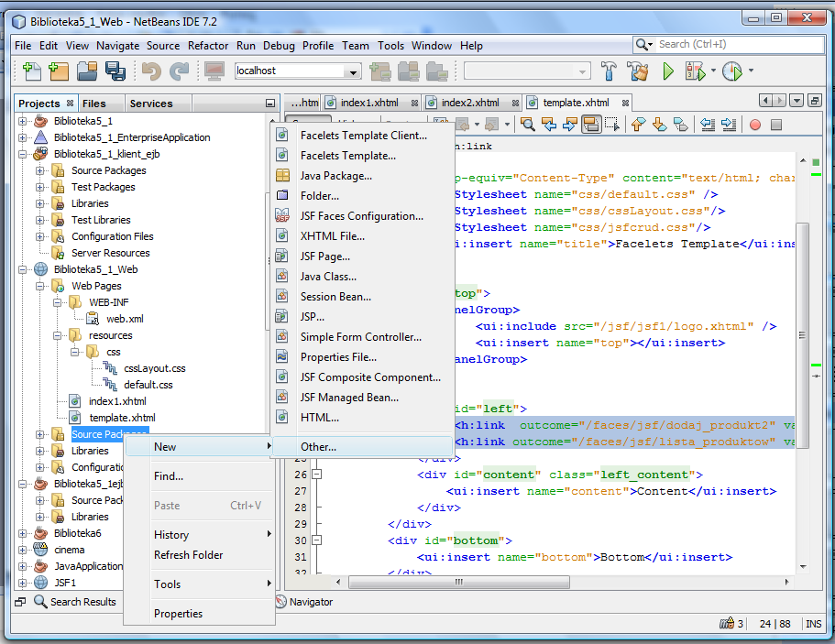Go to the next bookmark
The image size is (835, 644).
(x=659, y=125)
